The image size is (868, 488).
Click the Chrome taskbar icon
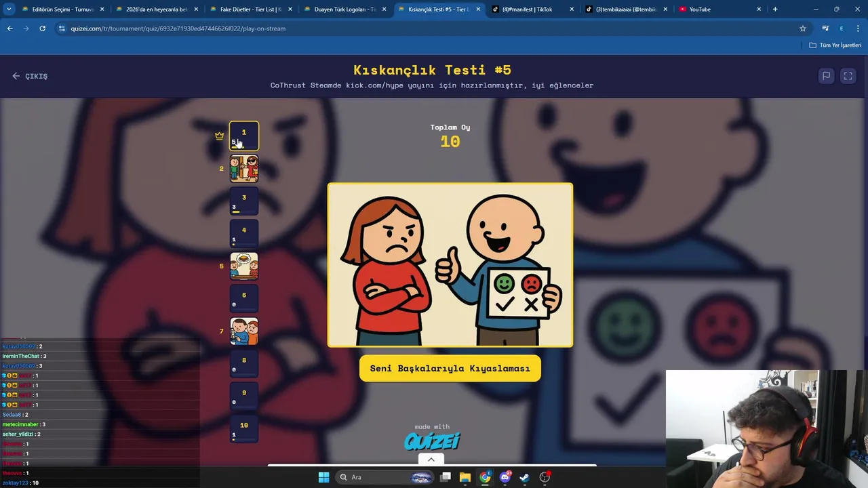tap(485, 477)
